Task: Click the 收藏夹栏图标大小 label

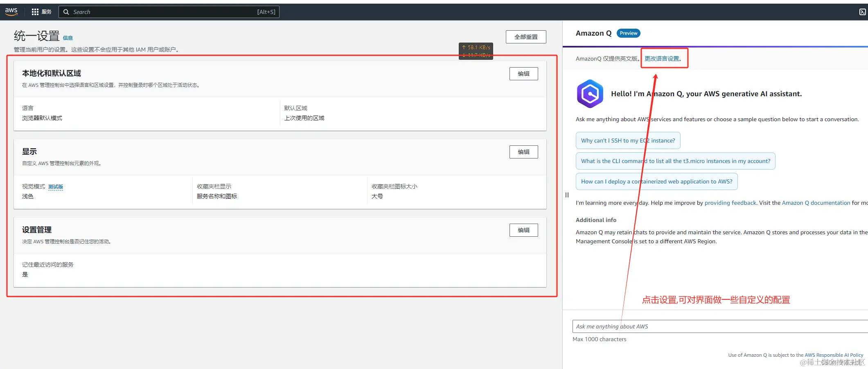Action: (395, 186)
